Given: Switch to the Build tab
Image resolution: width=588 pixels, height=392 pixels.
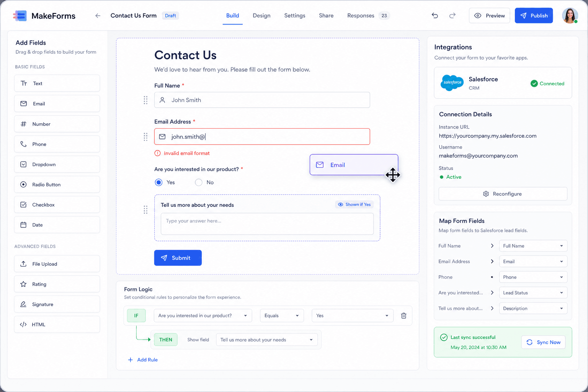Looking at the screenshot, I should tap(232, 16).
